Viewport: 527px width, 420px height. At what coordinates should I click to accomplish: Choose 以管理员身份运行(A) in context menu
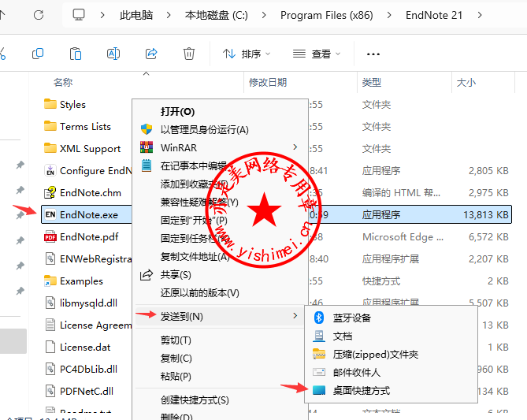pyautogui.click(x=204, y=129)
